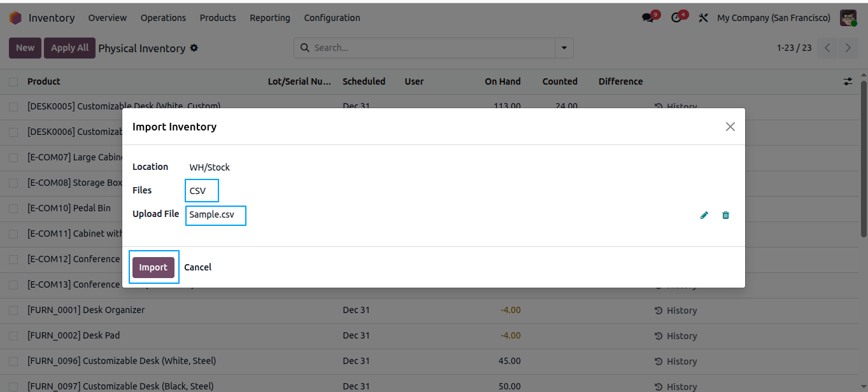Screen dimensions: 868x392
Task: Open the Inventory app home icon
Action: pos(15,18)
